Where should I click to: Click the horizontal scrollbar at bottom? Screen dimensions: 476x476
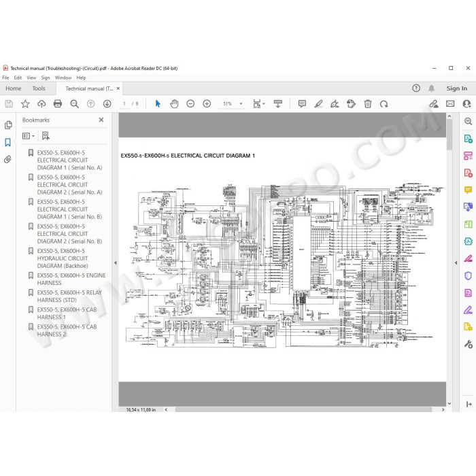click(303, 409)
